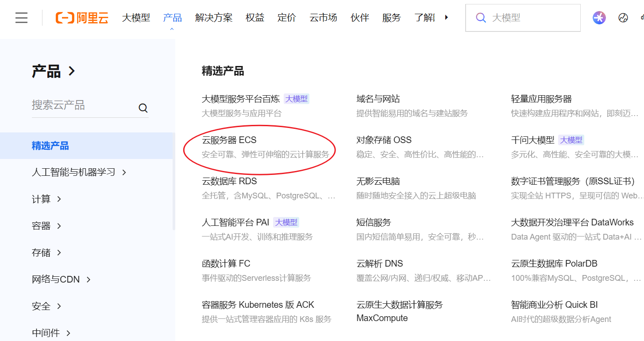Click the 精选产品 section heading
This screenshot has height=341, width=644.
tap(223, 71)
